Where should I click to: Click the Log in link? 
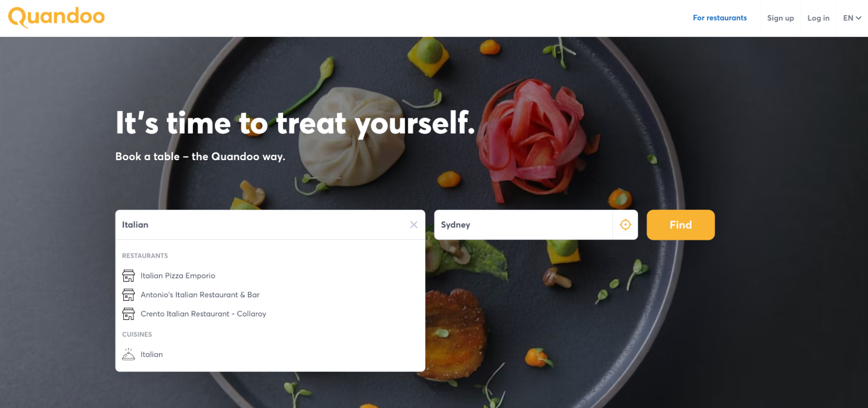[818, 18]
